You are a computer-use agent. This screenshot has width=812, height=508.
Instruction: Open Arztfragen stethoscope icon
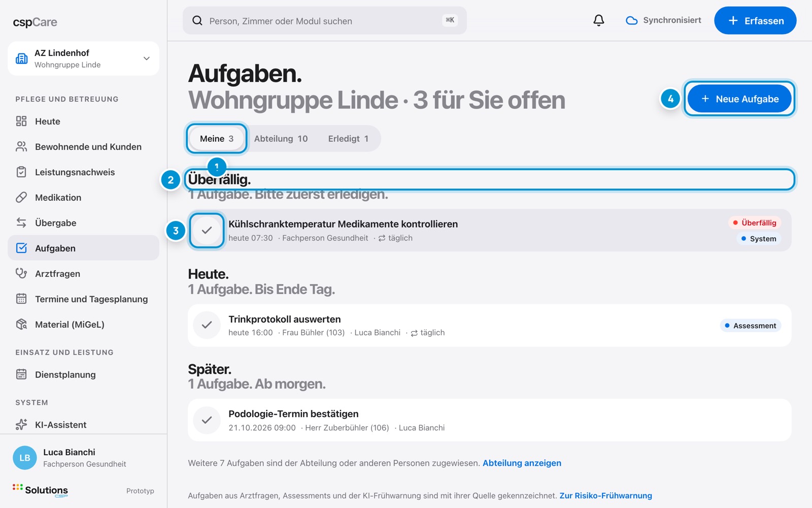tap(21, 273)
